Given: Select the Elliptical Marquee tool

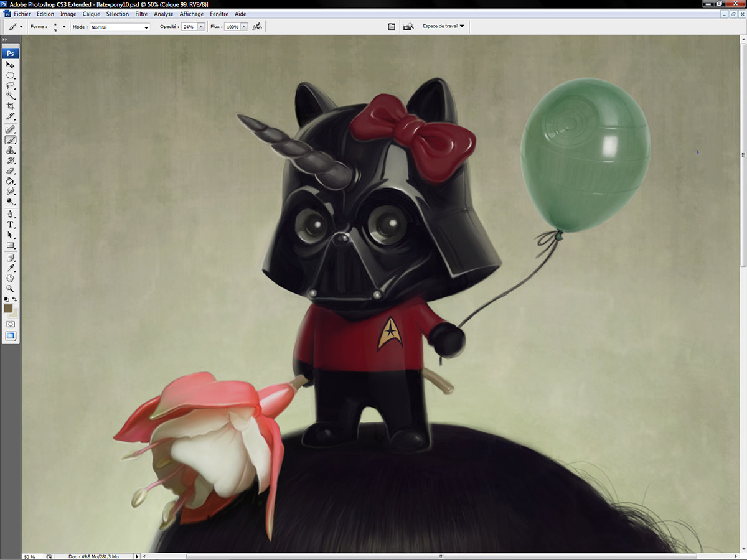Looking at the screenshot, I should point(11,75).
